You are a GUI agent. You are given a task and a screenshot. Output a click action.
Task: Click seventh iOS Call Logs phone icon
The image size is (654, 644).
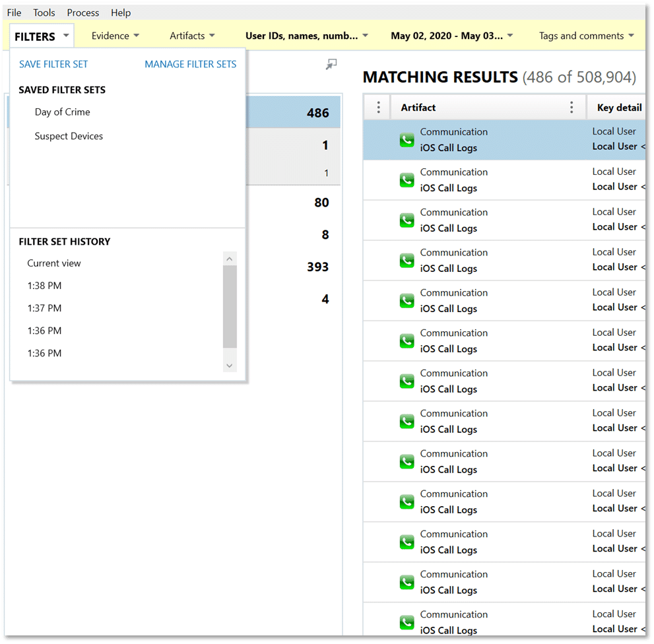pos(407,381)
